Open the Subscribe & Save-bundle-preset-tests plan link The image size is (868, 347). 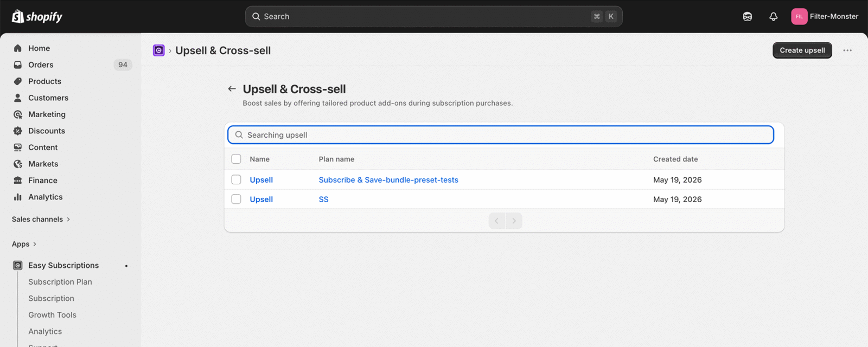388,180
